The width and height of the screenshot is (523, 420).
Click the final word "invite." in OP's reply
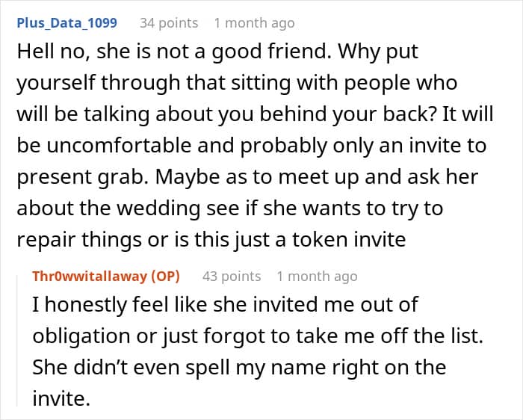pyautogui.click(x=61, y=398)
